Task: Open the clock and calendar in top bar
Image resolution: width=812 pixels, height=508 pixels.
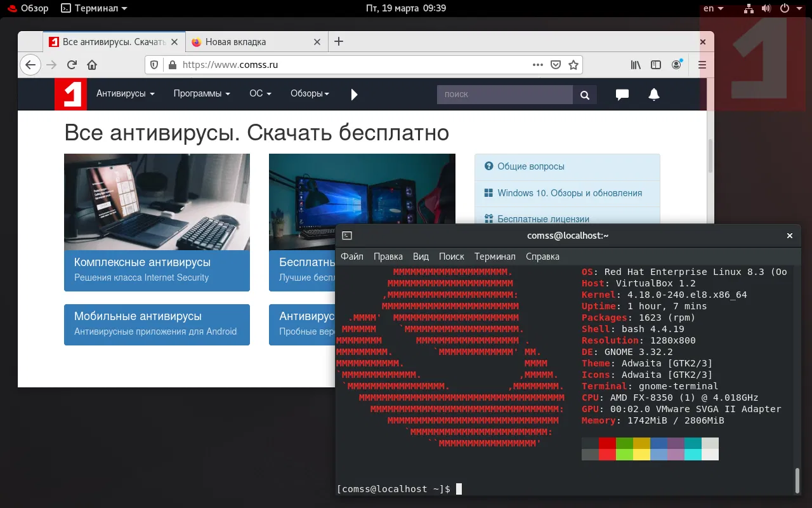Action: coord(406,8)
